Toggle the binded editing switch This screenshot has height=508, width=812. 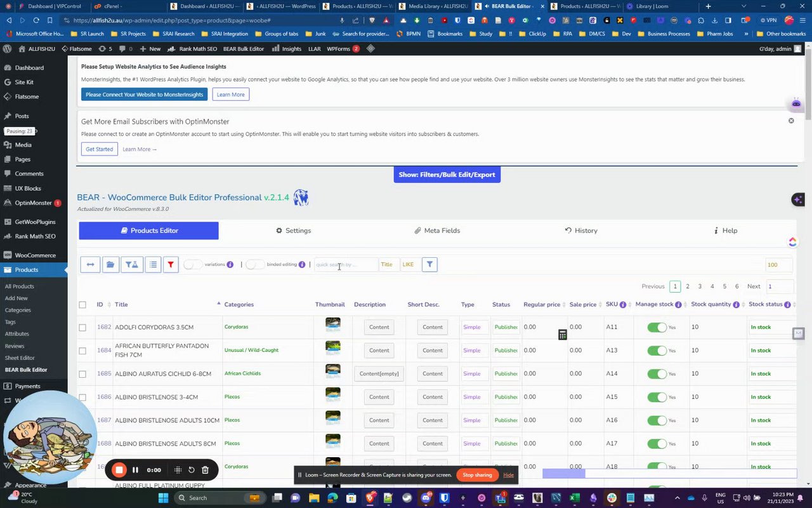254,265
